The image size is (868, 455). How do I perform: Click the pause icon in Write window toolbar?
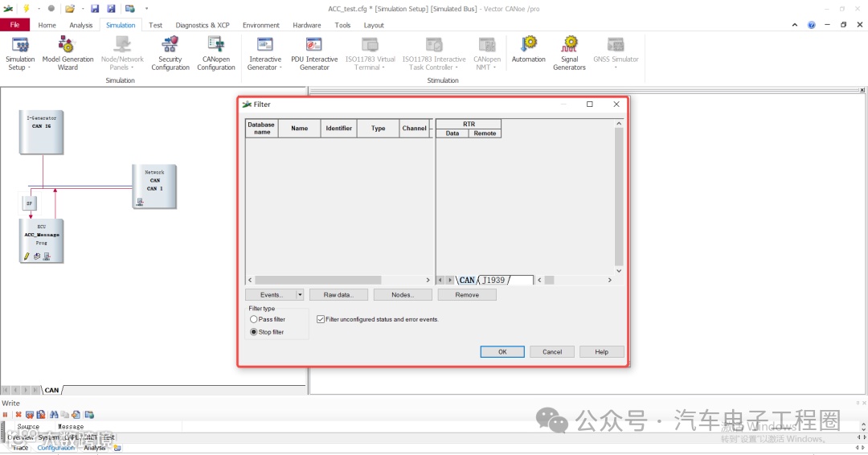pos(6,415)
